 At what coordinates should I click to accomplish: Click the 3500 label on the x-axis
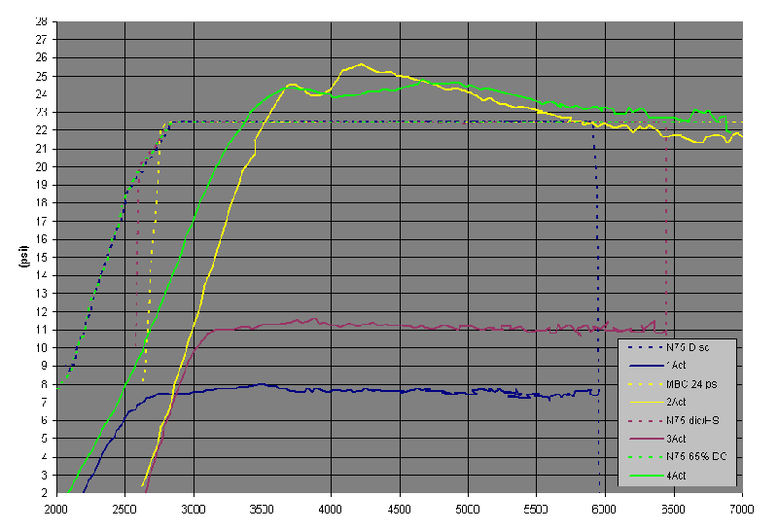click(x=262, y=509)
